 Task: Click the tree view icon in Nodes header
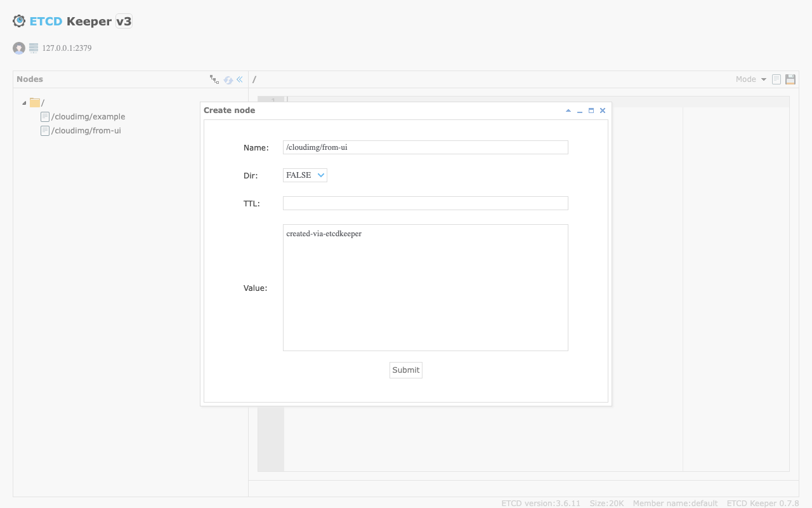pyautogui.click(x=214, y=79)
